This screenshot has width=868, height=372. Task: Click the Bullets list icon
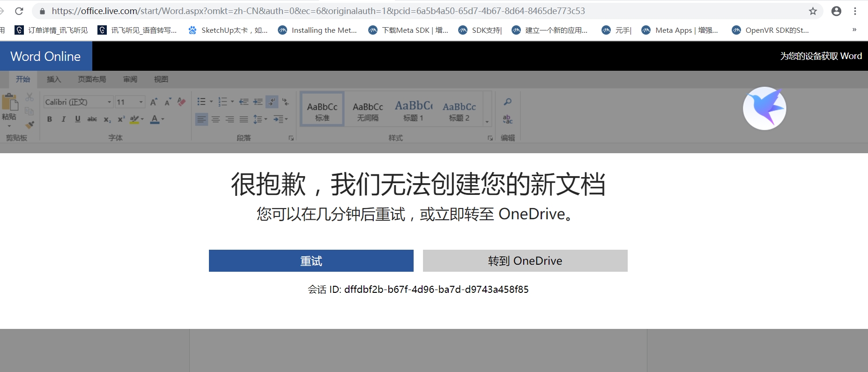201,102
